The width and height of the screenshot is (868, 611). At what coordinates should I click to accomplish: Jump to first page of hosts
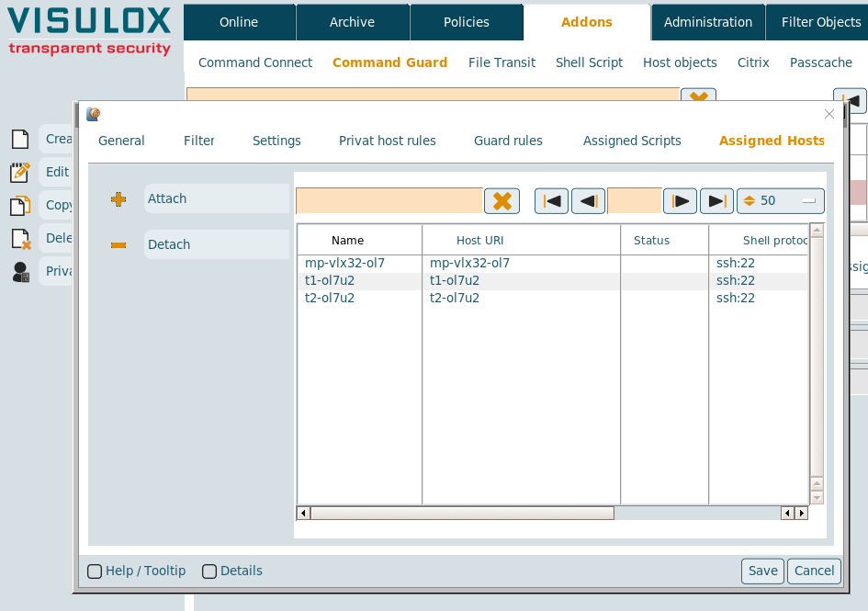point(551,201)
